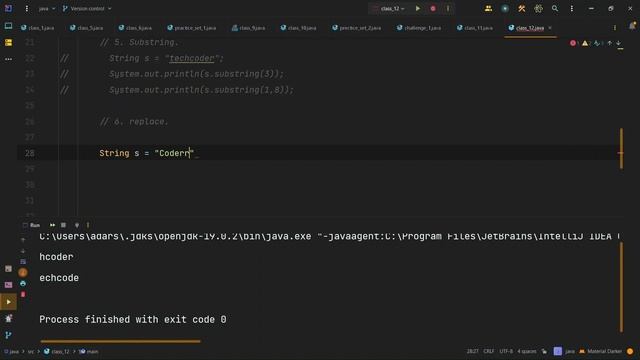Open the IntelliJ main menu hamburger

click(27, 8)
